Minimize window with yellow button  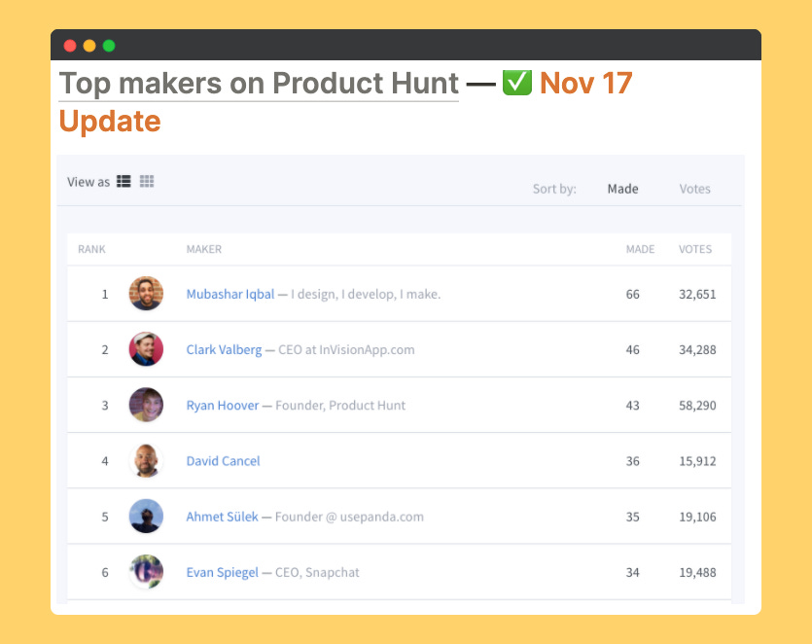coord(89,46)
